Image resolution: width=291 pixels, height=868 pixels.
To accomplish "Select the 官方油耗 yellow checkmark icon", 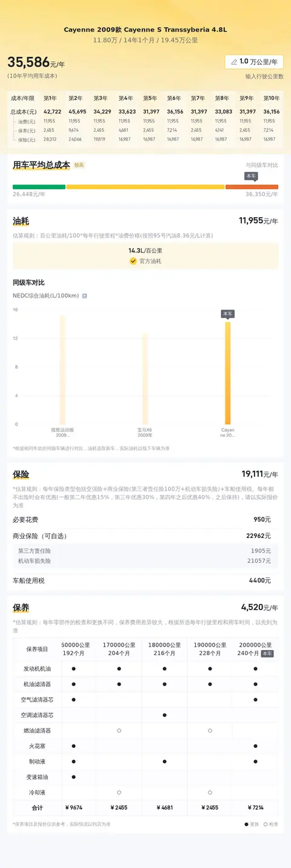I will click(133, 261).
